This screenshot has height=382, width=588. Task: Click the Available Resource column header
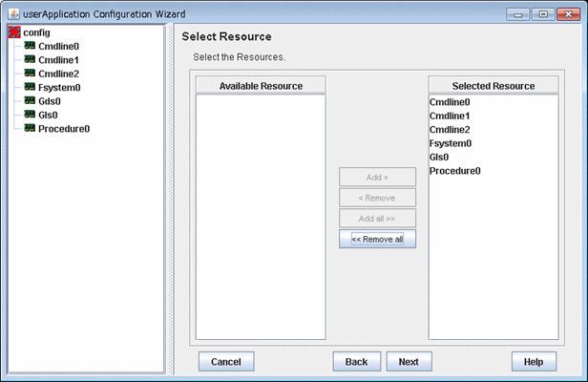tap(261, 86)
